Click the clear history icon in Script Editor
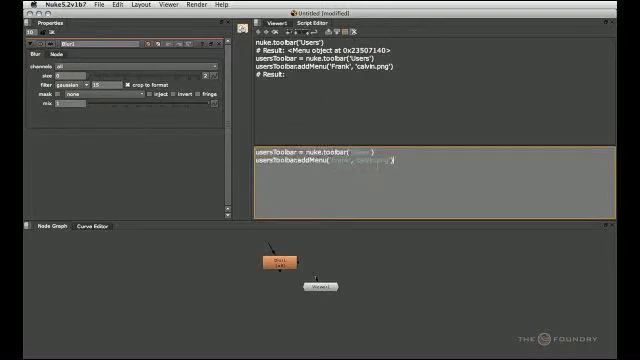 (x=275, y=32)
